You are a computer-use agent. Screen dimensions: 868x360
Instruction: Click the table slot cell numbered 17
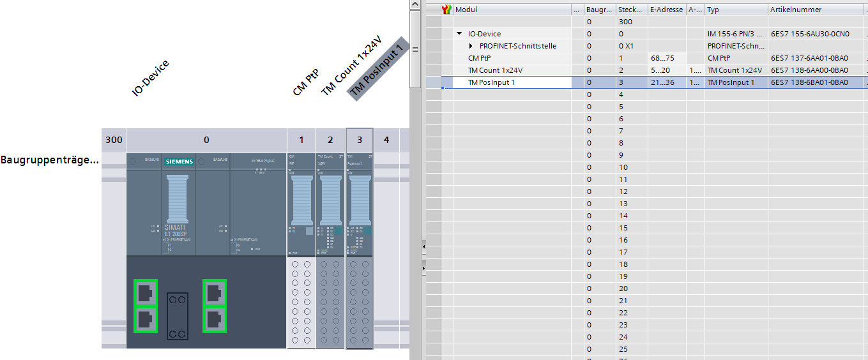631,252
